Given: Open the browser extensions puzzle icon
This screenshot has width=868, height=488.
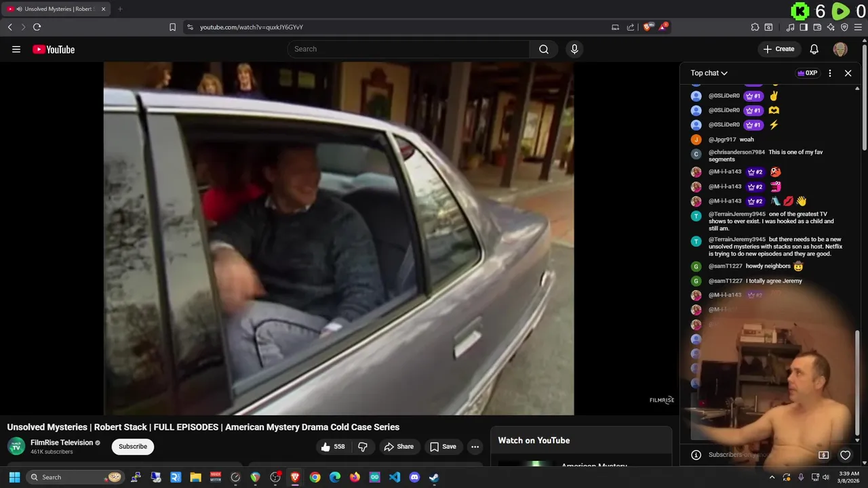Looking at the screenshot, I should (x=755, y=27).
